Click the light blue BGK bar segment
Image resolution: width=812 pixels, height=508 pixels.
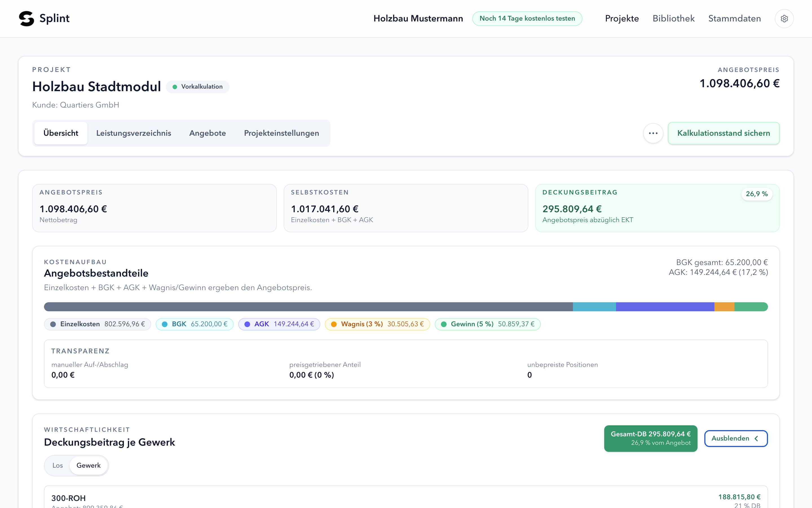pos(594,307)
